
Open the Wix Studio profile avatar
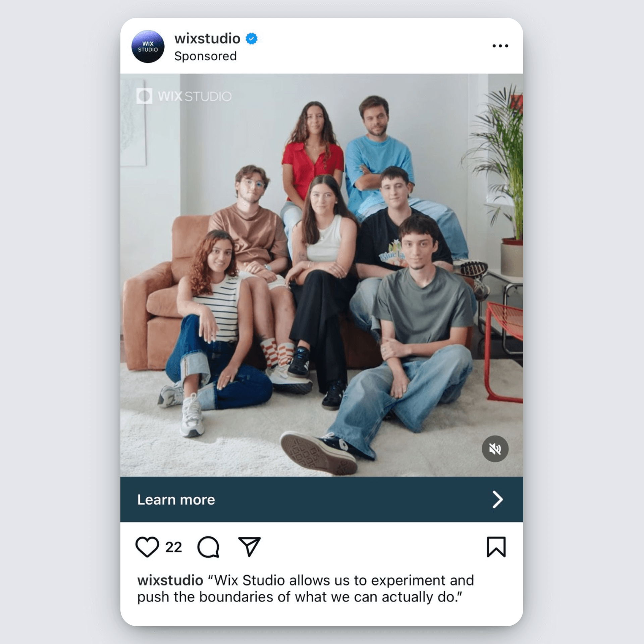148,47
